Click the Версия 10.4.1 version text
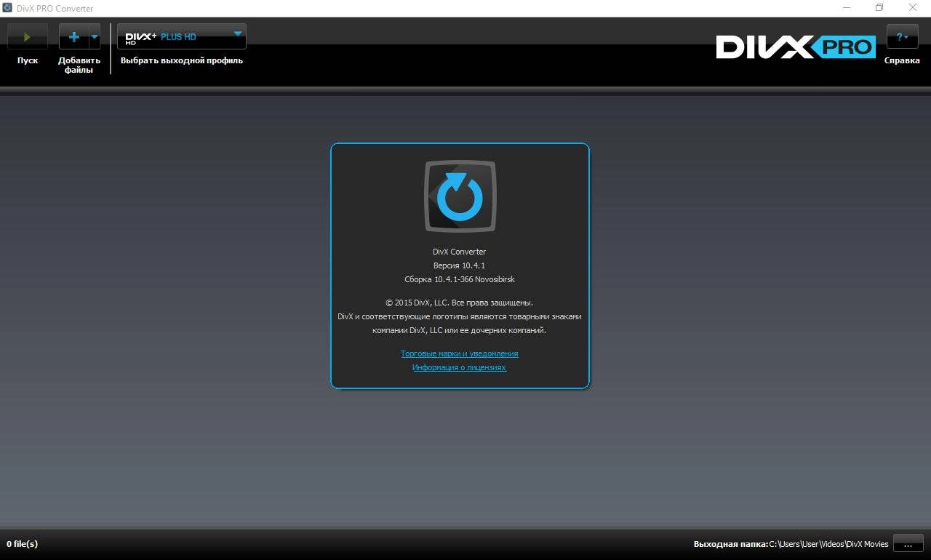The height and width of the screenshot is (560, 931). (x=459, y=265)
